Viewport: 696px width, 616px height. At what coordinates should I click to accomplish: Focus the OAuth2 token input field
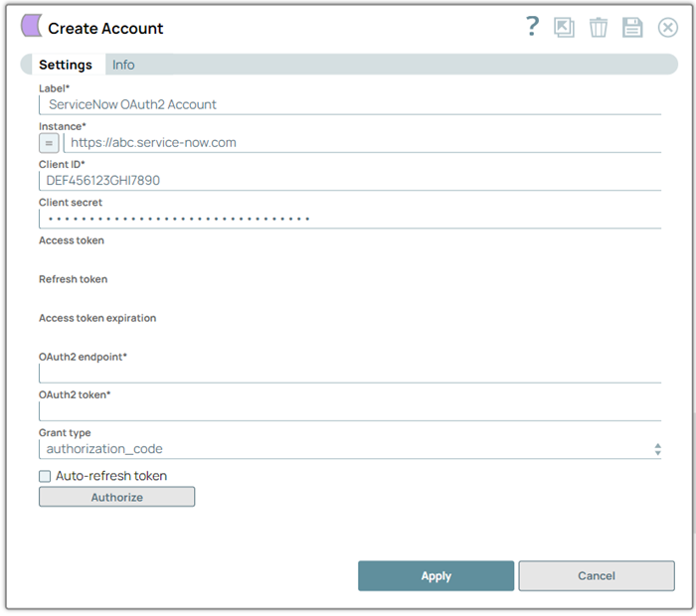tap(350, 411)
